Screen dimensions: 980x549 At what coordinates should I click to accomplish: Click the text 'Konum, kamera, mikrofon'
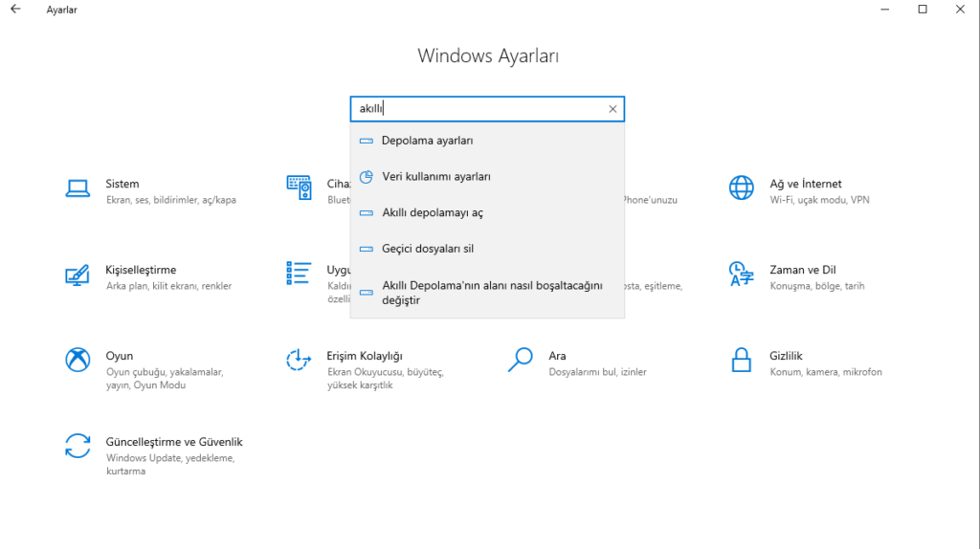(x=826, y=372)
